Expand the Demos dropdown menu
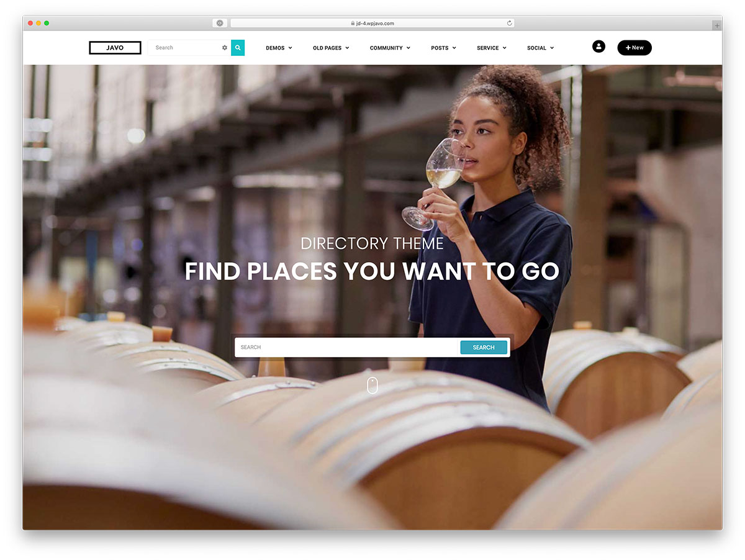 click(279, 48)
